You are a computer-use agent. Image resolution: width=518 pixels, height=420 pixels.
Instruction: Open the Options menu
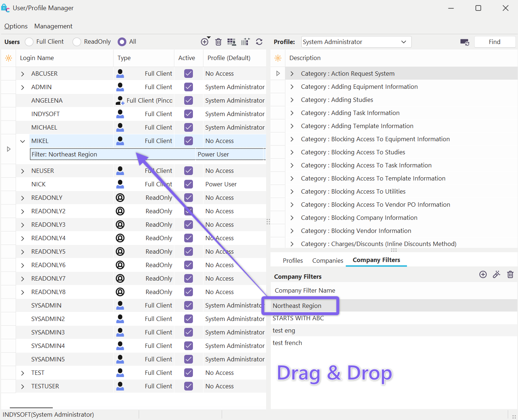[x=16, y=26]
